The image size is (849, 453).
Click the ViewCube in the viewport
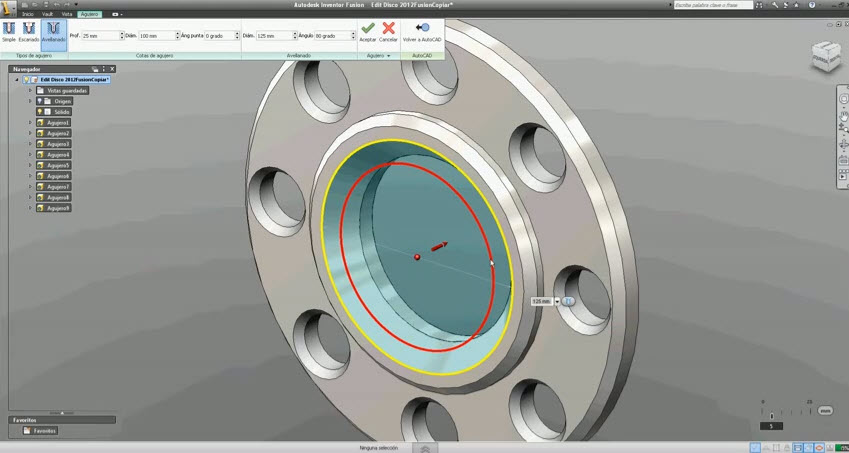coord(826,55)
